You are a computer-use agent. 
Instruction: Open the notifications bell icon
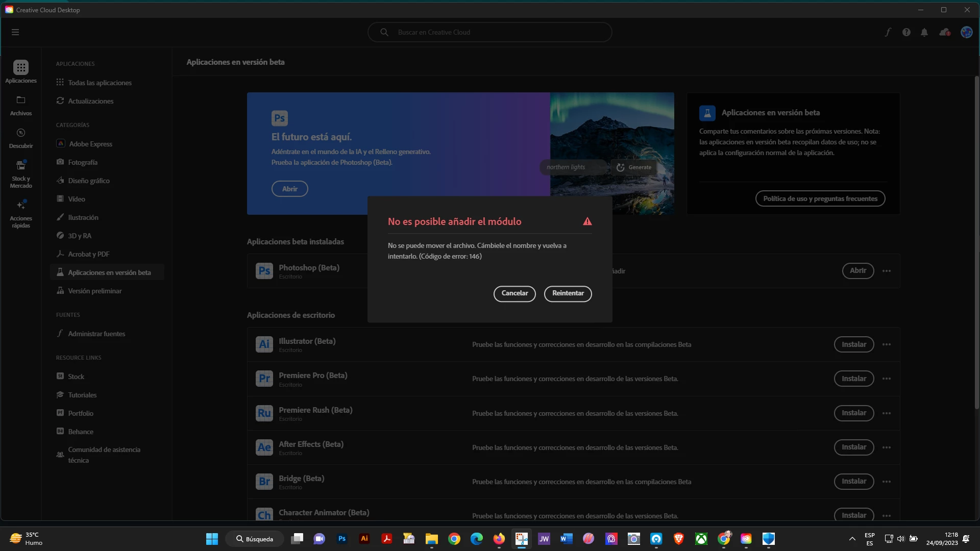coord(924,32)
